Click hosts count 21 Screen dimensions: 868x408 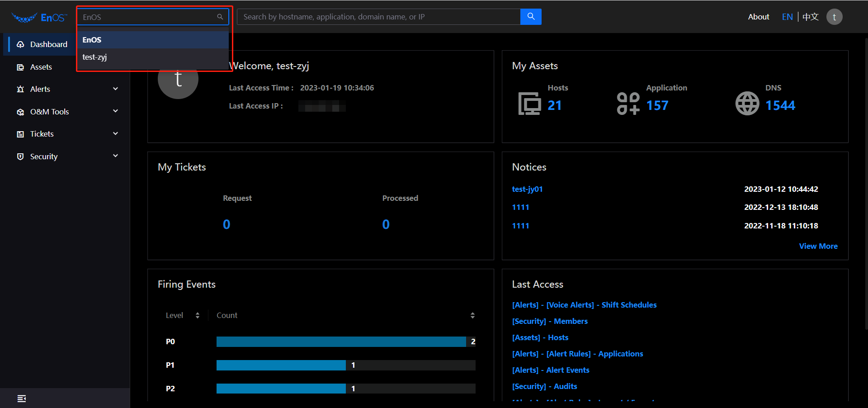554,105
